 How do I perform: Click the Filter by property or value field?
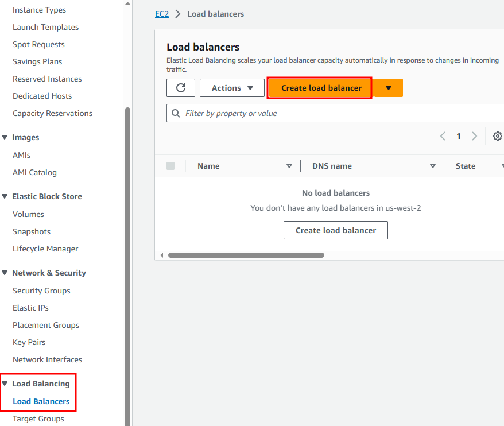[x=335, y=113]
